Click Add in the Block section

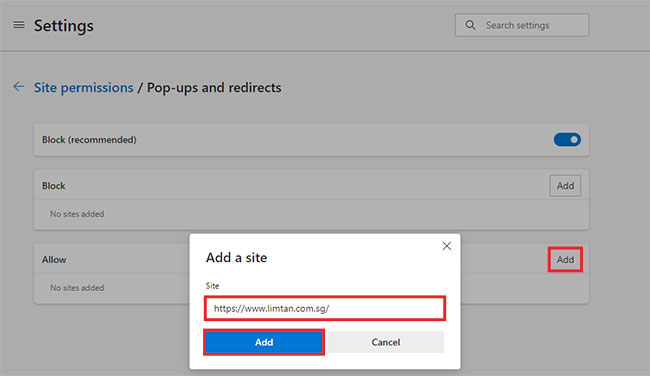point(565,186)
